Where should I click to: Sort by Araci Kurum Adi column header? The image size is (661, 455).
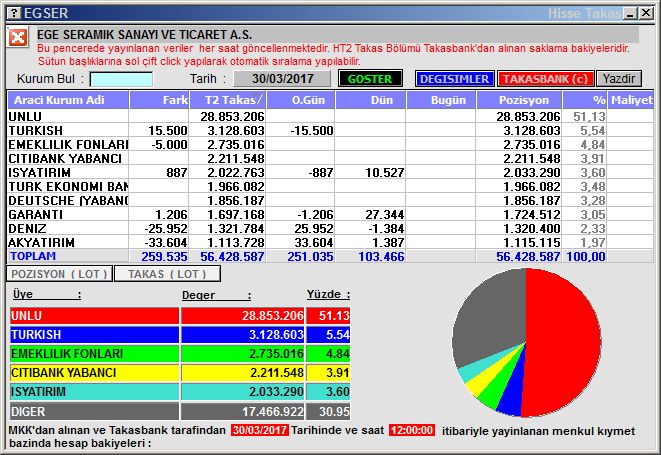(x=68, y=100)
